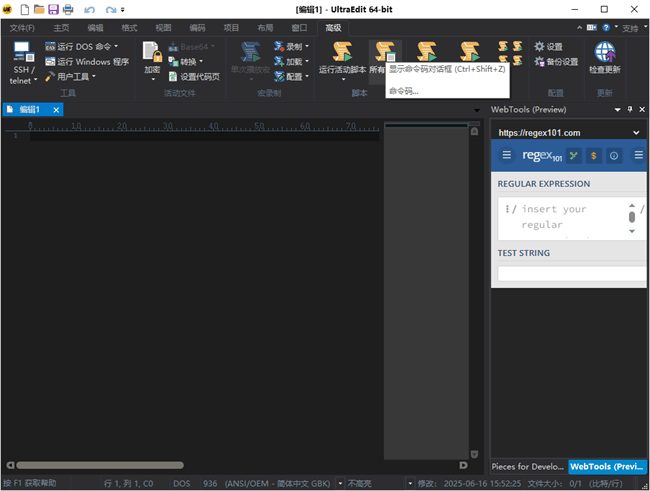650x491 pixels.
Task: Click regex101 sponsor dollar icon
Action: tap(593, 155)
